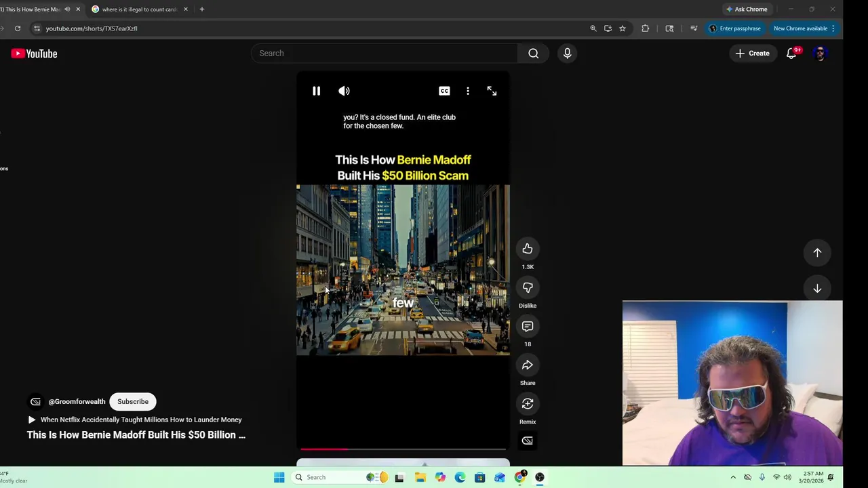Screen dimensions: 868x488
Task: Go to the previous short
Action: click(x=817, y=253)
